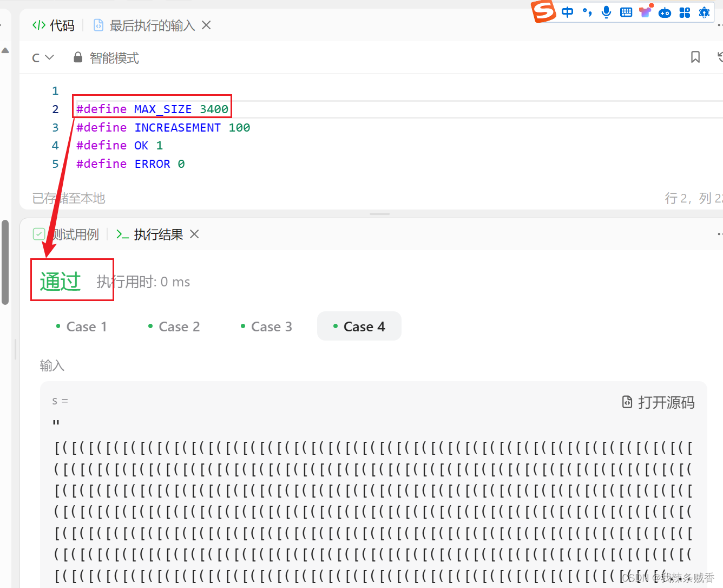Open the Sogou virtual keyboard icon
The image size is (723, 588).
point(626,12)
